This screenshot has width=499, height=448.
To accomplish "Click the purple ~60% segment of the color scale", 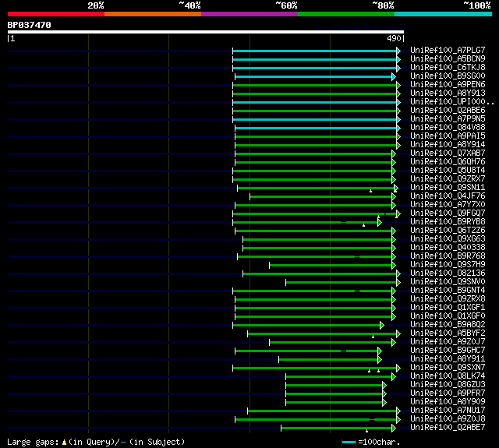I will [249, 14].
